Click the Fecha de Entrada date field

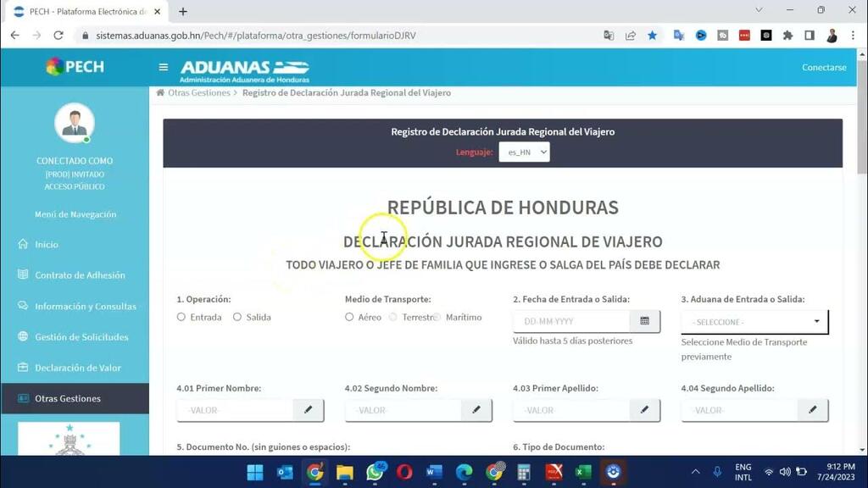click(571, 322)
